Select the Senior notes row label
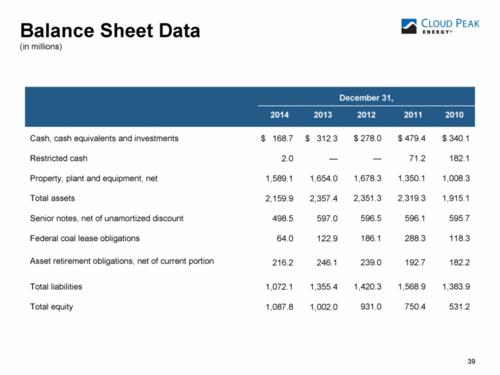The image size is (500, 375). pyautogui.click(x=107, y=218)
